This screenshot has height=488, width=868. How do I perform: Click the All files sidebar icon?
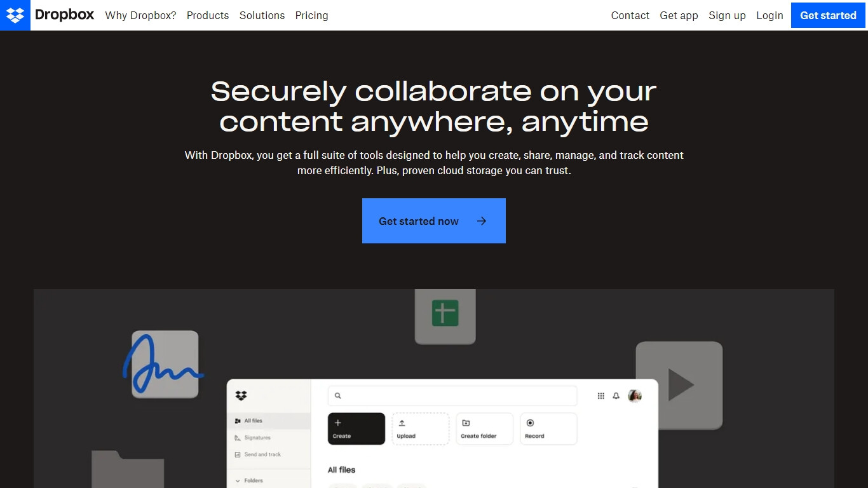click(x=238, y=421)
